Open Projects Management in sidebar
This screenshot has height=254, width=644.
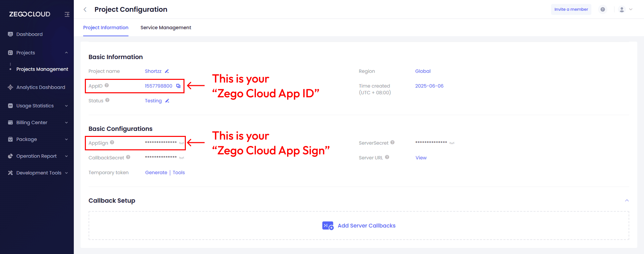[42, 69]
